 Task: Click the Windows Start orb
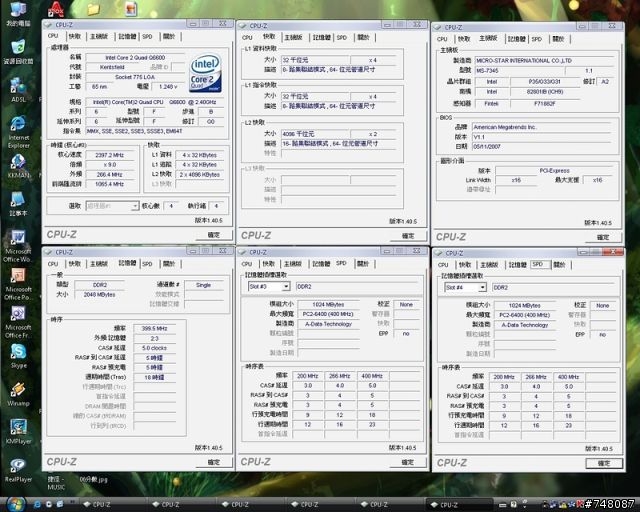[x=16, y=504]
